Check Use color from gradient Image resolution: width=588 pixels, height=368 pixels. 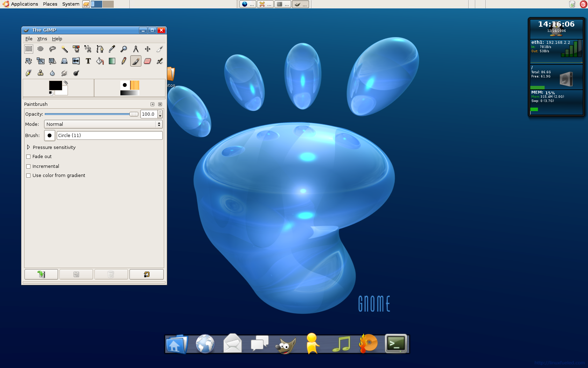[x=28, y=176]
